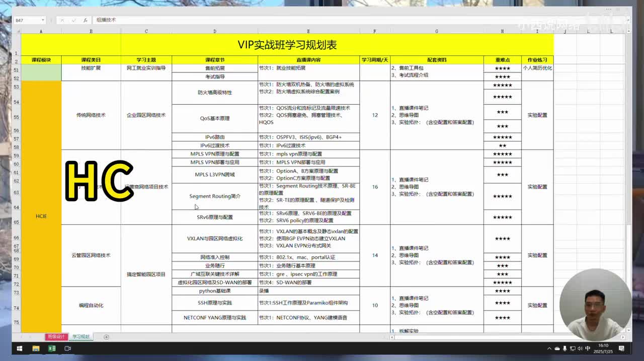The image size is (644, 361).
Task: Expand hidden system tray icons chevron
Action: point(549,348)
